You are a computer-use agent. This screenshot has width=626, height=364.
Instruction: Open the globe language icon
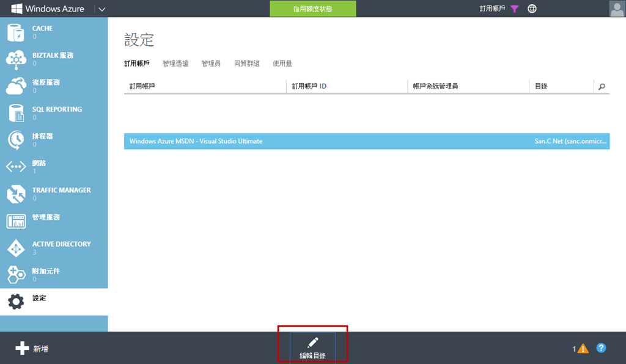(532, 9)
